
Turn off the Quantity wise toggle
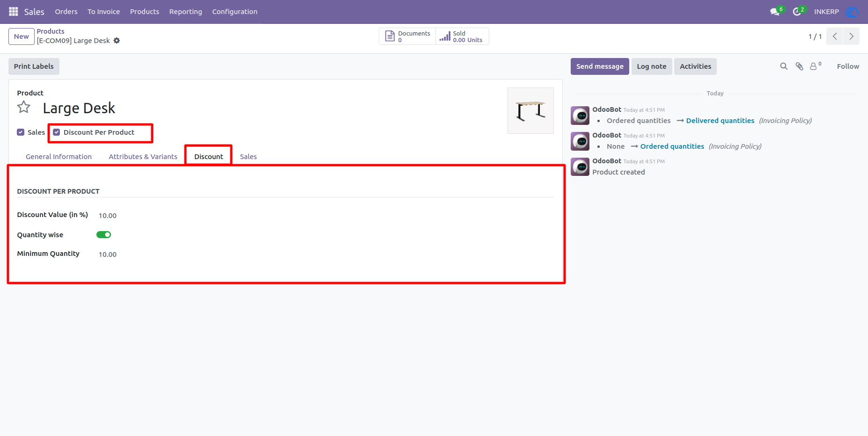pyautogui.click(x=104, y=235)
